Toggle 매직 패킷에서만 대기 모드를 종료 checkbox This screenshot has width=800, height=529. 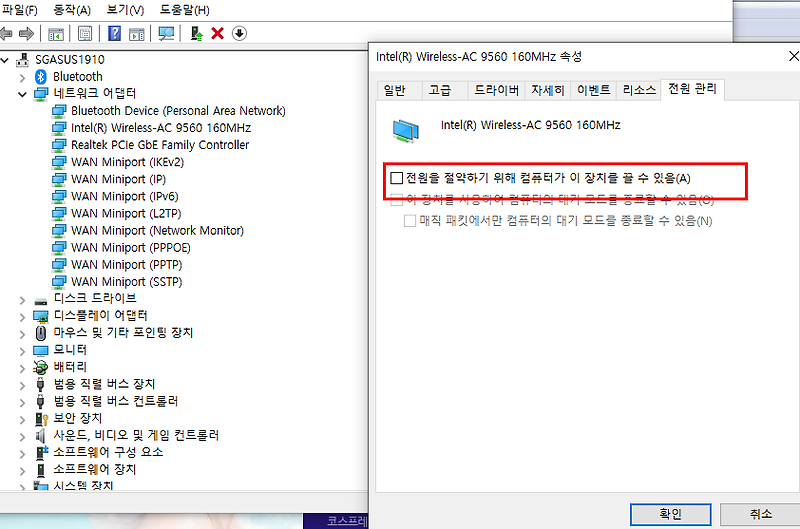tap(410, 221)
